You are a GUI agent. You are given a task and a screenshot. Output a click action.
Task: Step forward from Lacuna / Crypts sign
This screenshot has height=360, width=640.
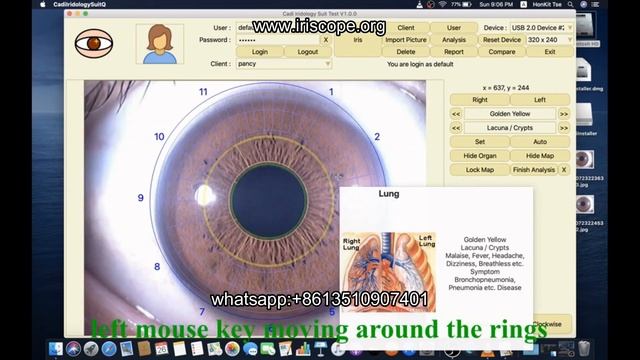tap(564, 128)
